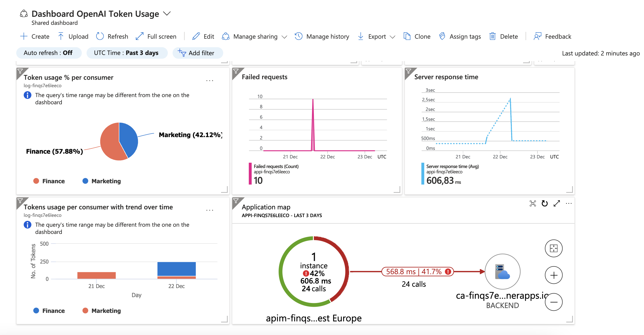Click the Refresh toolbar icon
The height and width of the screenshot is (335, 644).
[x=100, y=36]
